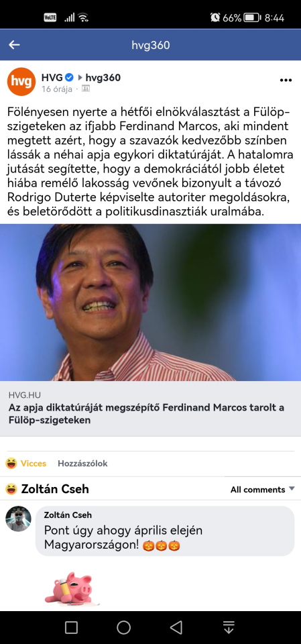
Task: Select the Hozzászólok comment action
Action: (x=82, y=464)
